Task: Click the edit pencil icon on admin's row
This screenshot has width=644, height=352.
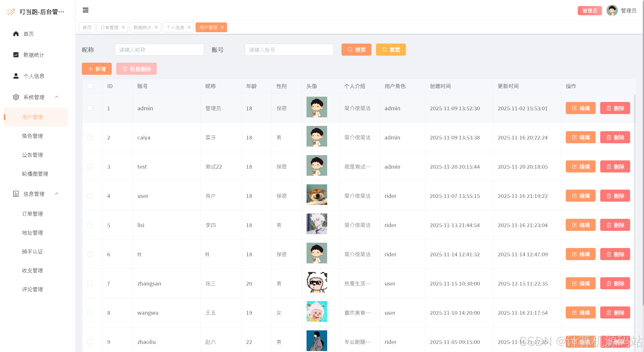Action: [x=574, y=108]
